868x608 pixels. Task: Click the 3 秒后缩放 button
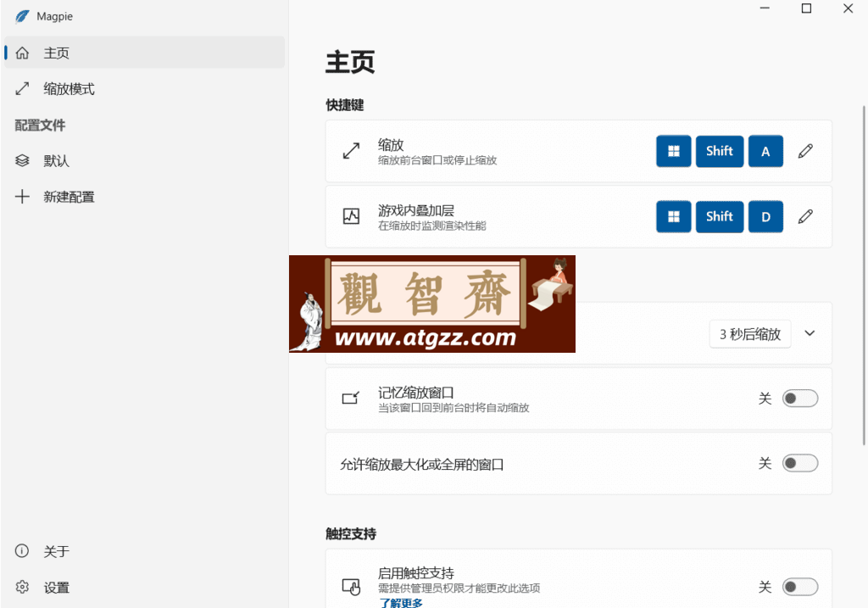click(750, 334)
